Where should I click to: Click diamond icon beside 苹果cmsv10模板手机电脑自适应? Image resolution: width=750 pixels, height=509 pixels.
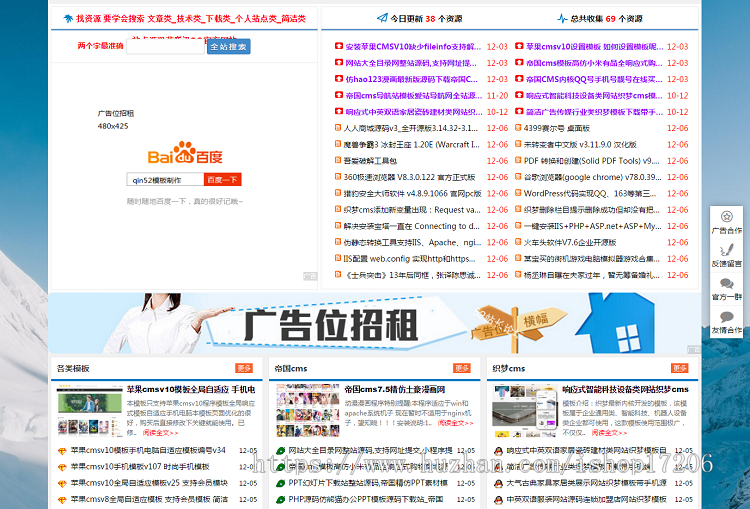(x=62, y=451)
